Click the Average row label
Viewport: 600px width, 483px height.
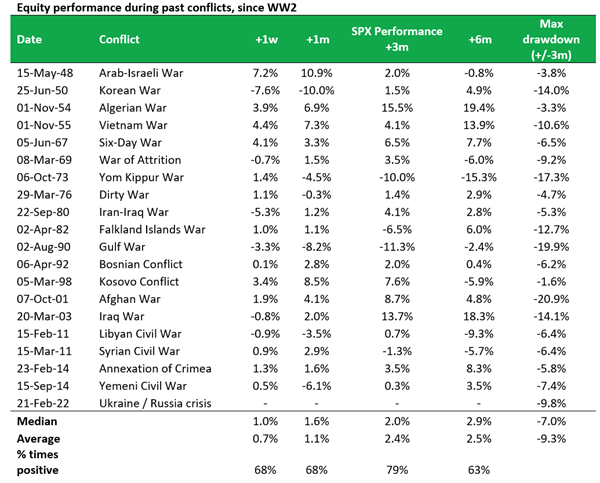tap(38, 439)
